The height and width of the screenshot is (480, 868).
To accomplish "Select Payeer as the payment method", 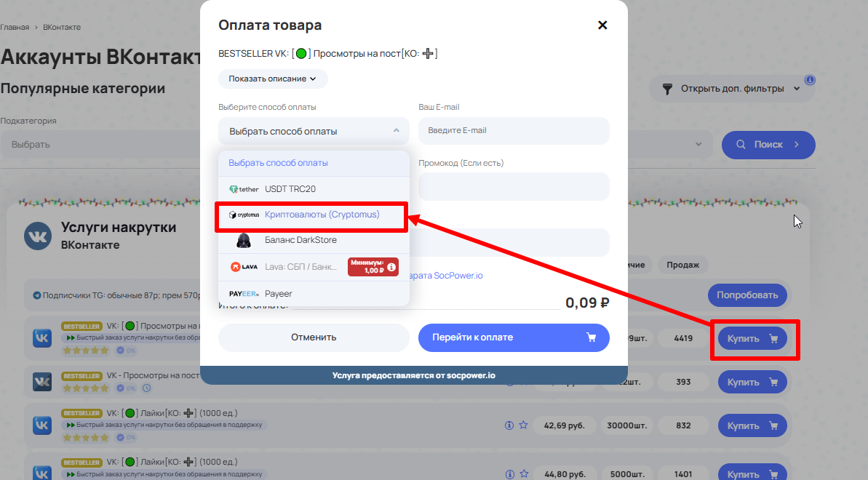I will coord(314,293).
